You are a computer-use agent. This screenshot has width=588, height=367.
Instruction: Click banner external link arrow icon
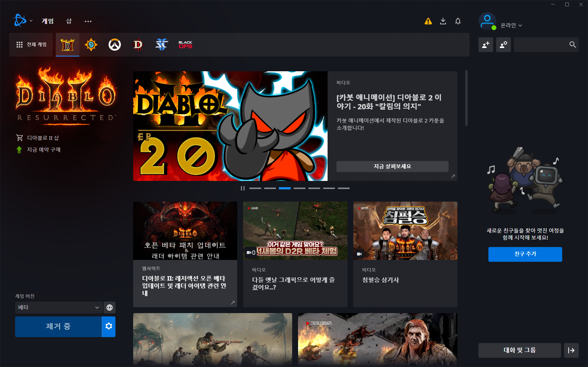pyautogui.click(x=453, y=176)
